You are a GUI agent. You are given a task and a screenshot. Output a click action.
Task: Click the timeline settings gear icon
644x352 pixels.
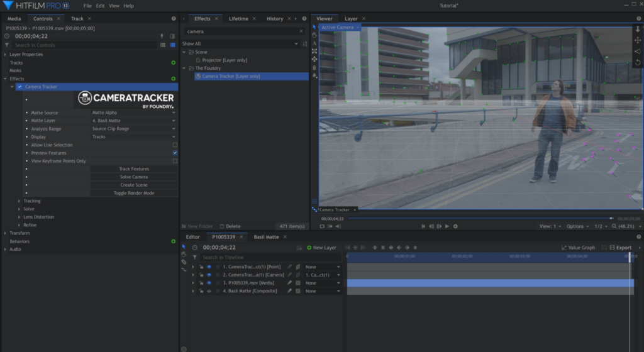184,349
